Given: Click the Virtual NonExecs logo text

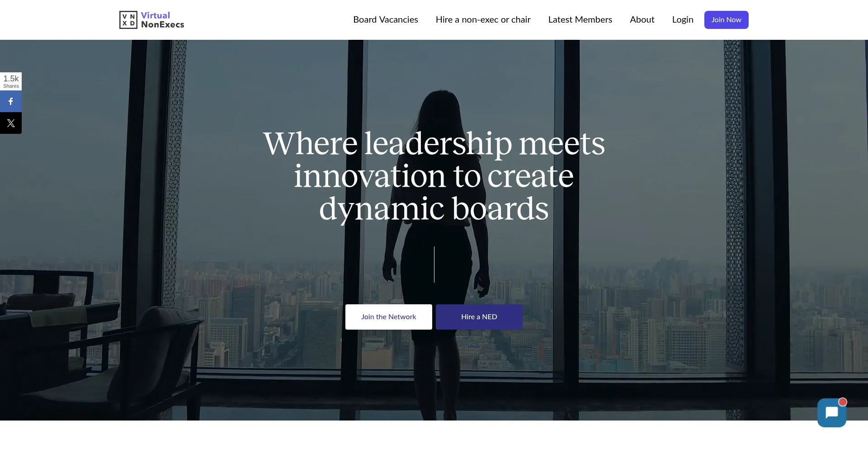Looking at the screenshot, I should pyautogui.click(x=162, y=20).
